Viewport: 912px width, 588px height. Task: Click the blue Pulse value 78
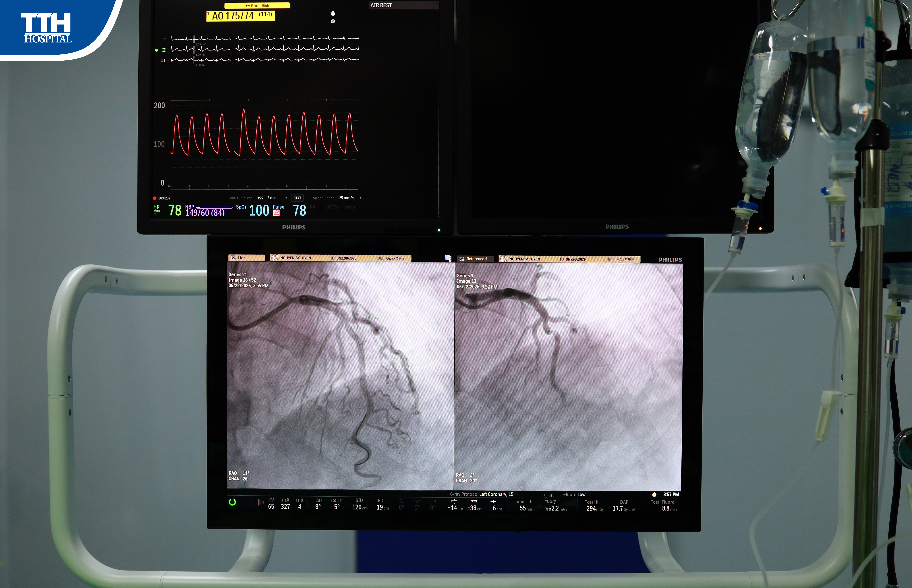[x=299, y=210]
